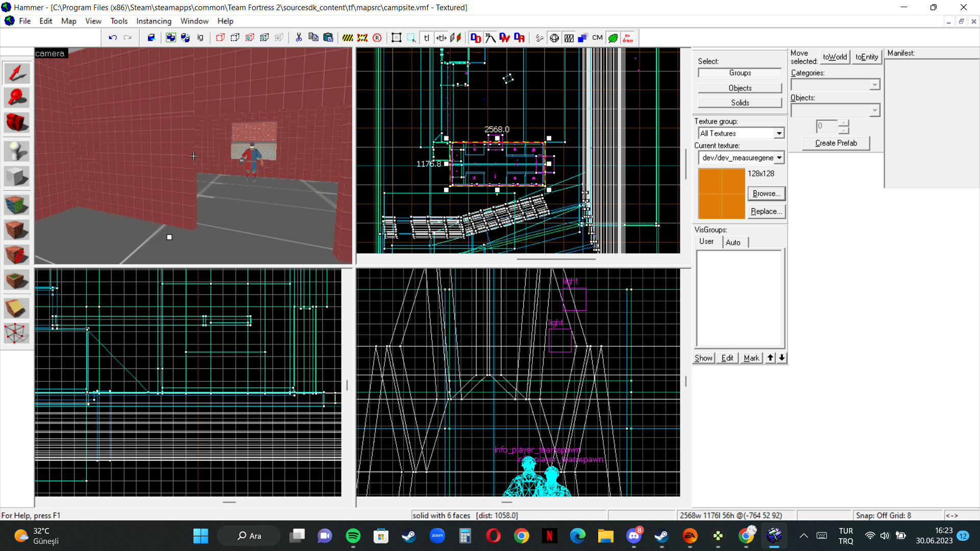Toggle radius culling red circle button
The width and height of the screenshot is (980, 551).
[377, 38]
